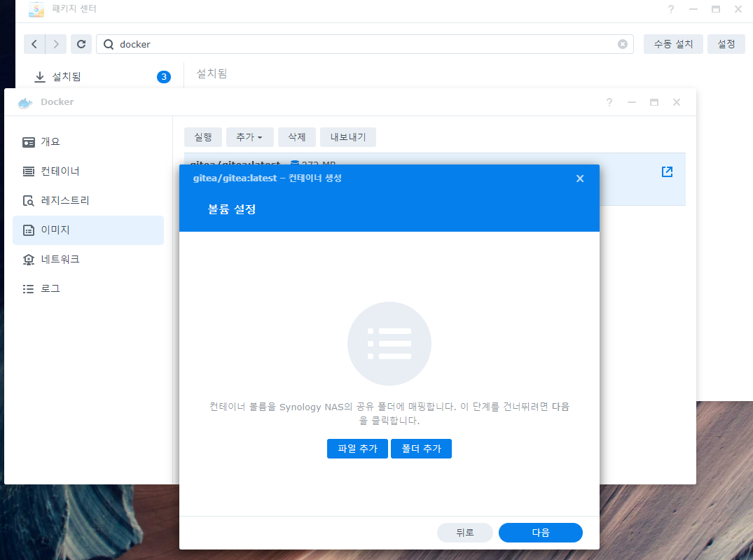Click the installed count badge 3
753x560 pixels.
click(164, 77)
